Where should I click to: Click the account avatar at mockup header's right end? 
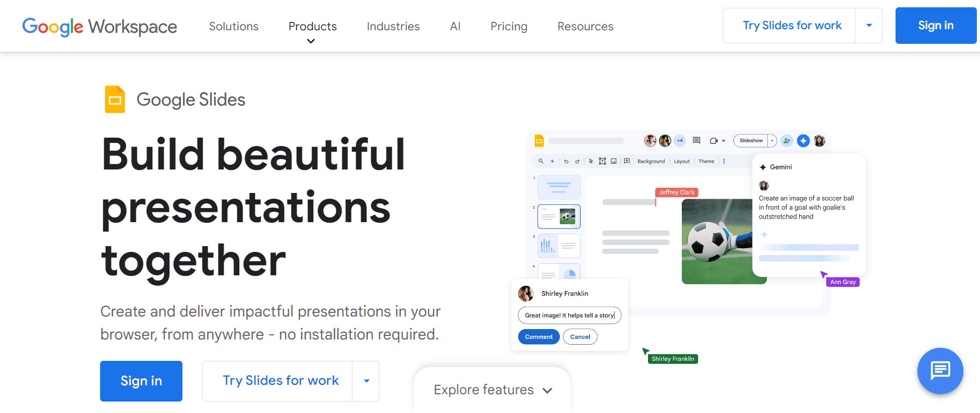click(x=819, y=141)
